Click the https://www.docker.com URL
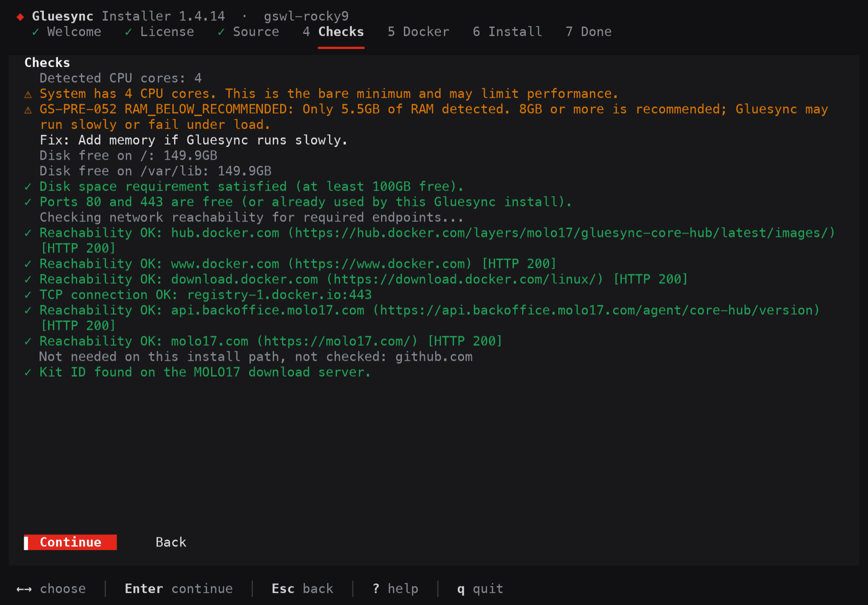The height and width of the screenshot is (605, 868). [x=380, y=264]
